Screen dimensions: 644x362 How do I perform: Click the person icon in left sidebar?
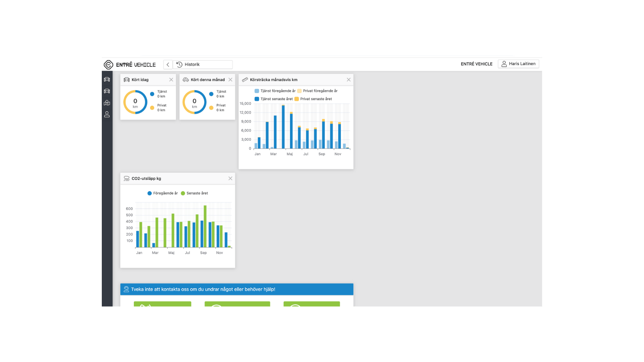coord(107,114)
